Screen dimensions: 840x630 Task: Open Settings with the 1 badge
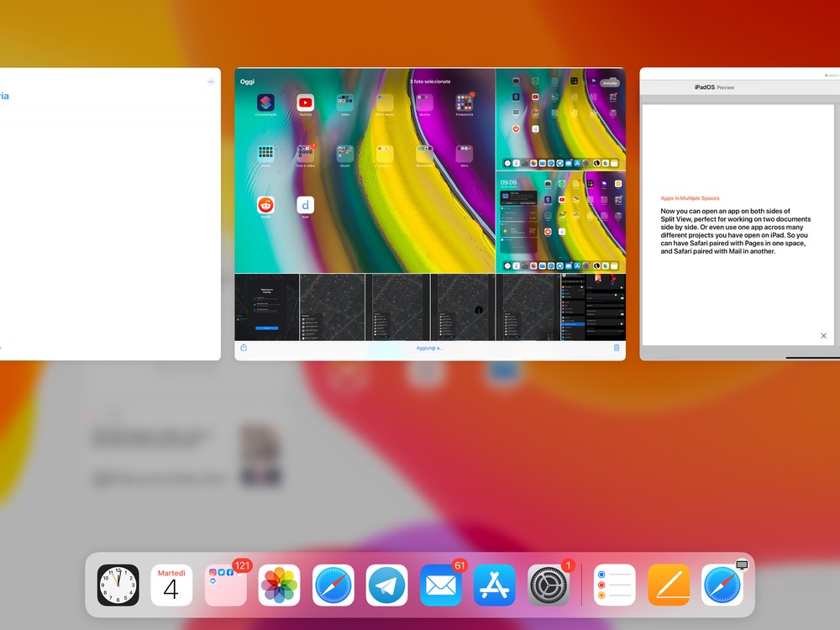548,585
